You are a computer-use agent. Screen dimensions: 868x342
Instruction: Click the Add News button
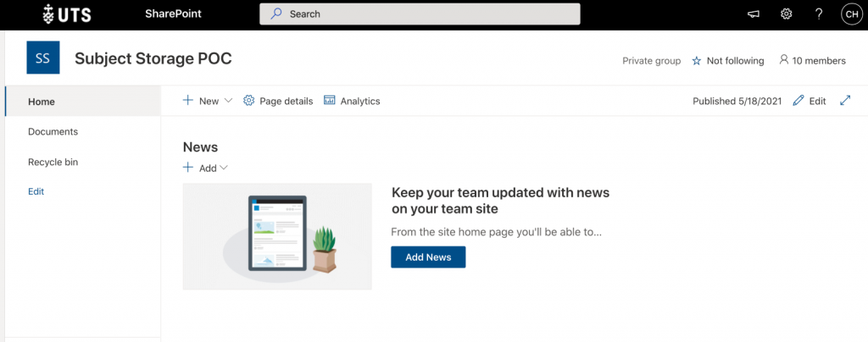[428, 256]
